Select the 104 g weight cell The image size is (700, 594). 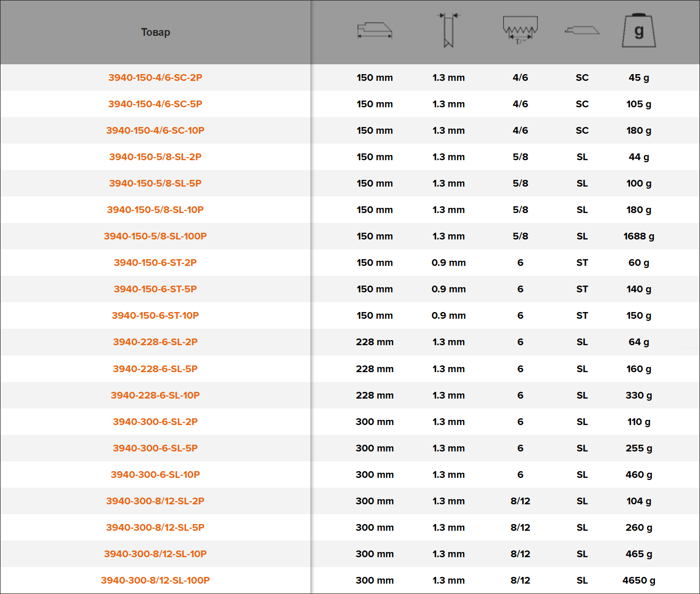(x=639, y=501)
